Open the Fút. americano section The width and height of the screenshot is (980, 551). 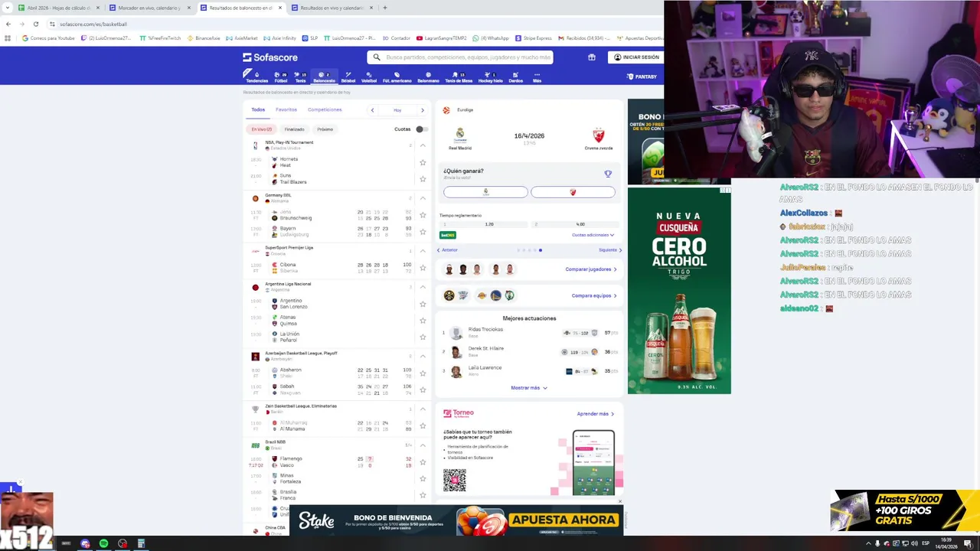click(397, 77)
